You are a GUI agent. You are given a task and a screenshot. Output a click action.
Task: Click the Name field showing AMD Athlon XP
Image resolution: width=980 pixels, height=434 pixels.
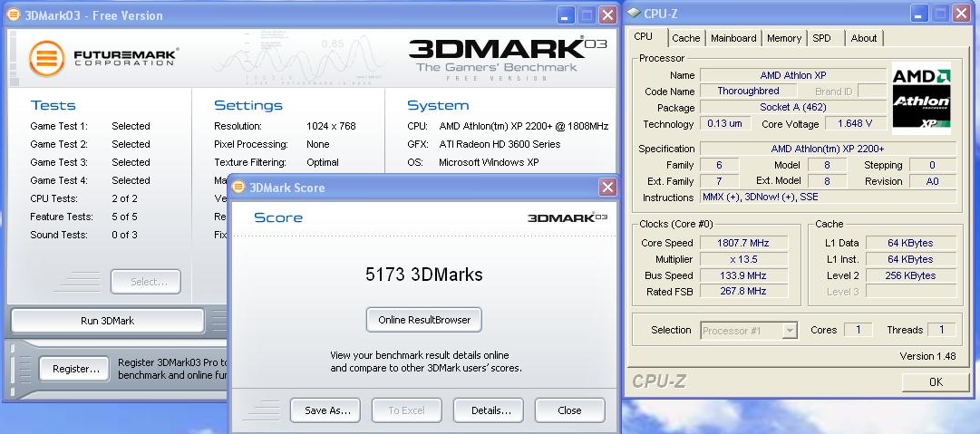click(x=793, y=75)
